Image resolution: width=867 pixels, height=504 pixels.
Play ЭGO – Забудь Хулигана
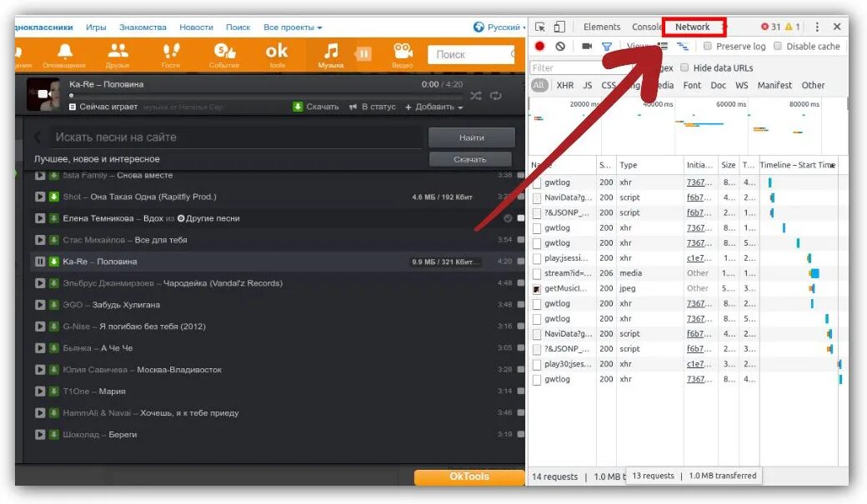pos(40,305)
